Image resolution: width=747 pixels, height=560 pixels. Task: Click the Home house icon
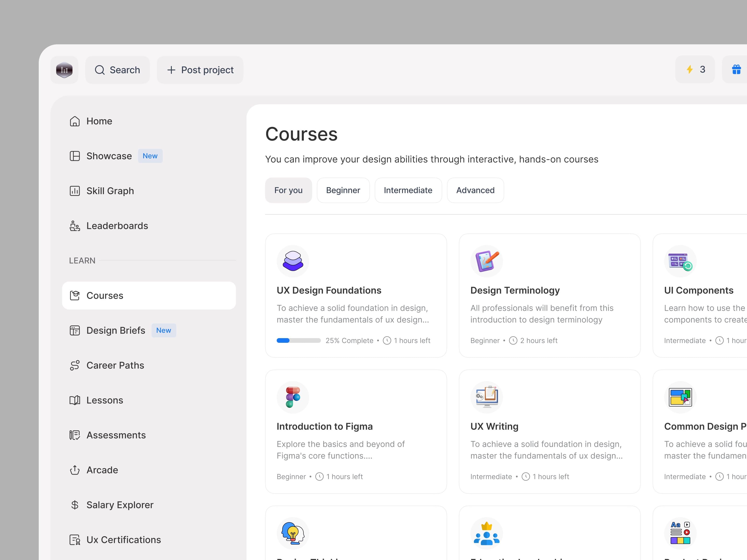[75, 121]
